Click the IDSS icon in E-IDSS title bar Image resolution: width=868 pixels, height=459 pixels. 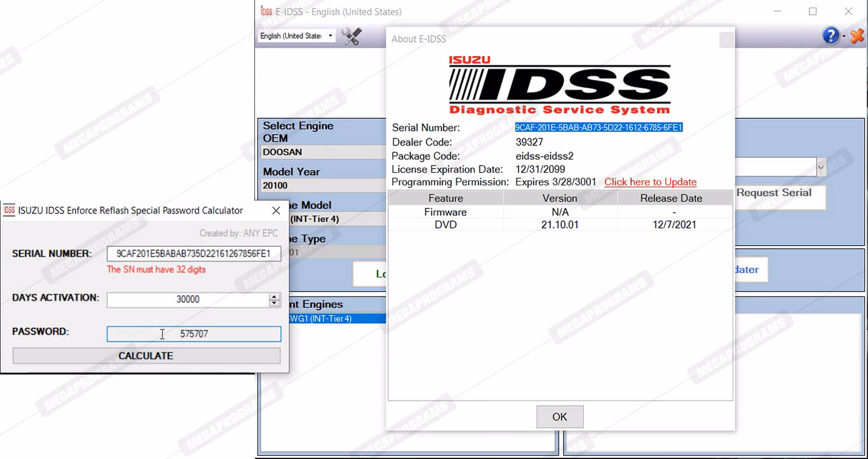tap(266, 11)
